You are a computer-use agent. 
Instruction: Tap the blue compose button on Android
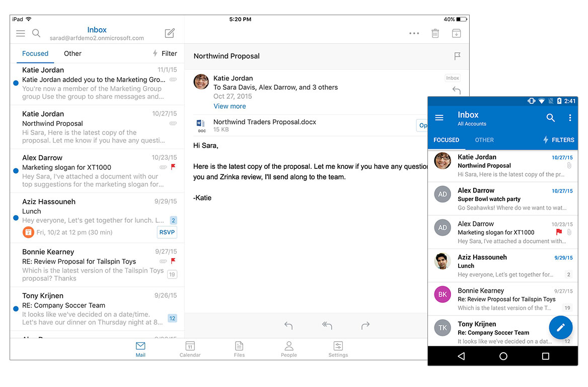pyautogui.click(x=561, y=327)
